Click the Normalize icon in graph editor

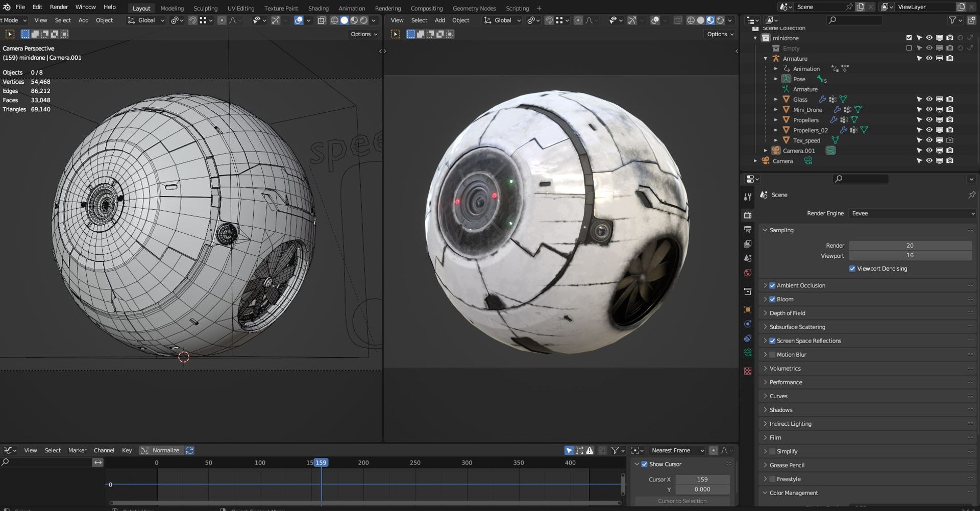(144, 450)
